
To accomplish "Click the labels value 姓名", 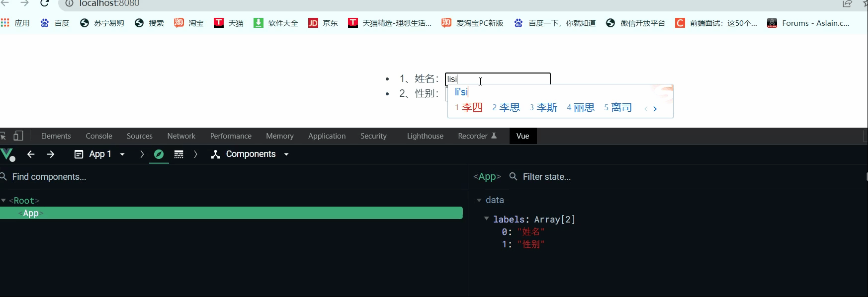I will [531, 232].
